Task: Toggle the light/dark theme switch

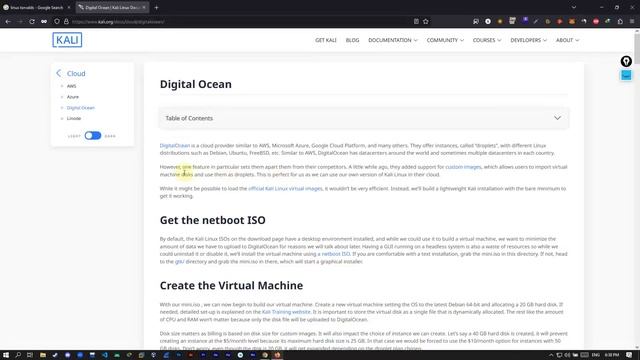Action: tap(93, 136)
